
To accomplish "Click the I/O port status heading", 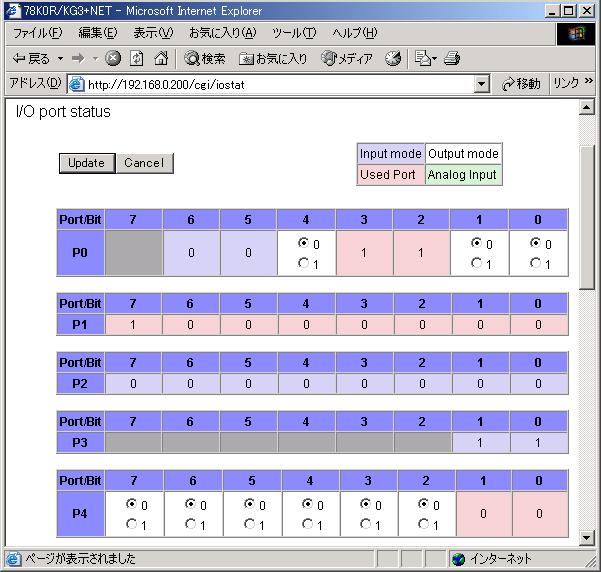I will [x=63, y=112].
